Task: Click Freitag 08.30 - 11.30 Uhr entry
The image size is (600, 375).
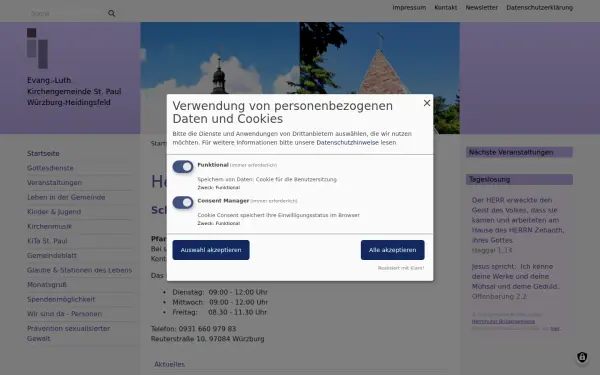Action: point(220,312)
